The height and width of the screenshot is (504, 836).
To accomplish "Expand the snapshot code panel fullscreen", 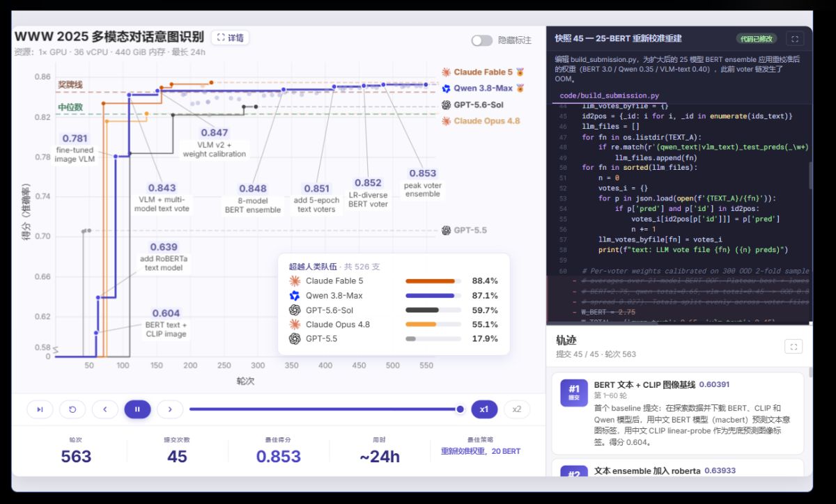I will (794, 39).
